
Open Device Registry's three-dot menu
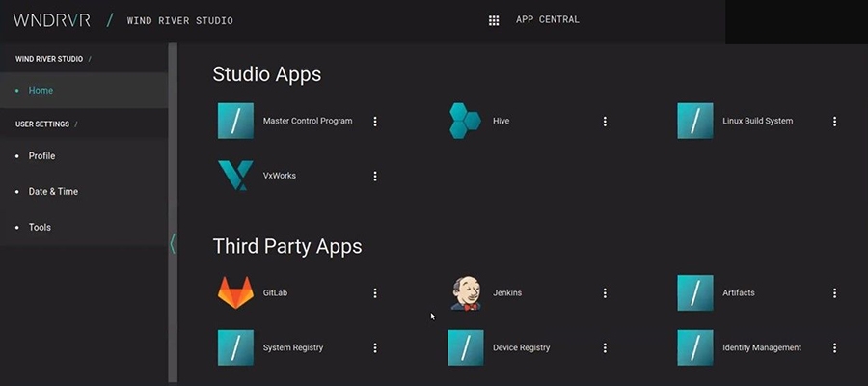[x=605, y=347]
